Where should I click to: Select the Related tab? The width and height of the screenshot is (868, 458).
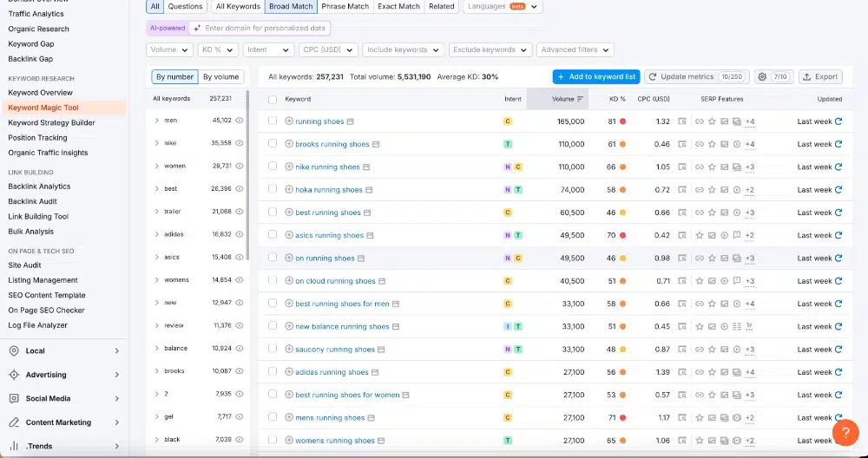point(441,7)
